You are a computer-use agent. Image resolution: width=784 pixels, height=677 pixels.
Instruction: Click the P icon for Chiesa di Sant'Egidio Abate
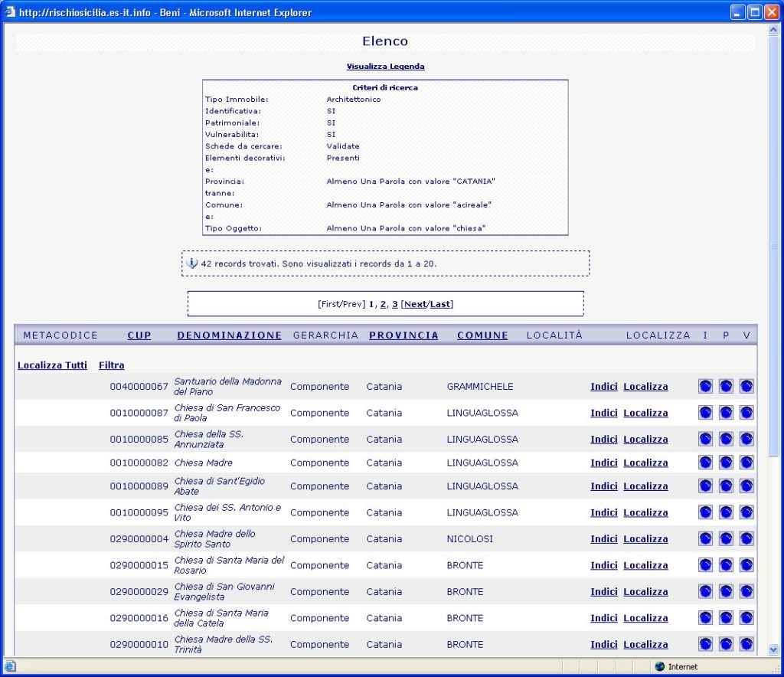(726, 486)
